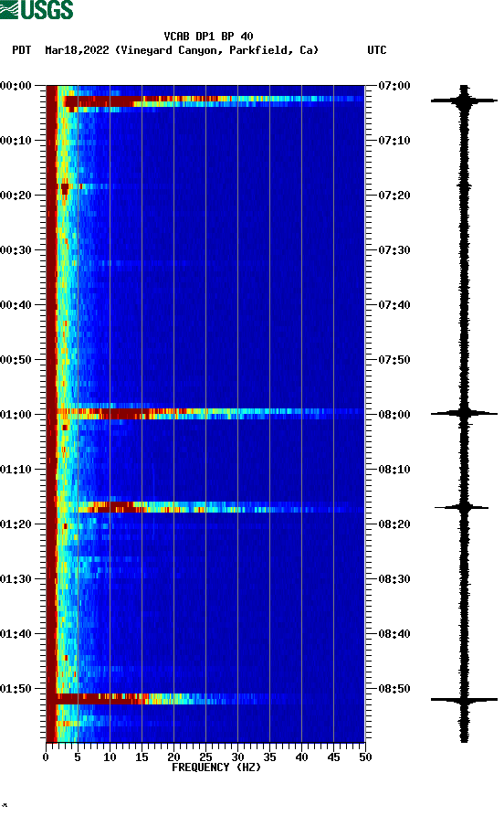Click the '07:30' UTC time label

click(394, 250)
